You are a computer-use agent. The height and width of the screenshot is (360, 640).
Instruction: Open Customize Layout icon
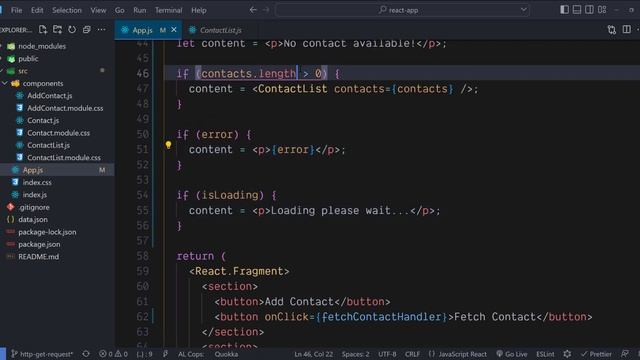pyautogui.click(x=602, y=9)
